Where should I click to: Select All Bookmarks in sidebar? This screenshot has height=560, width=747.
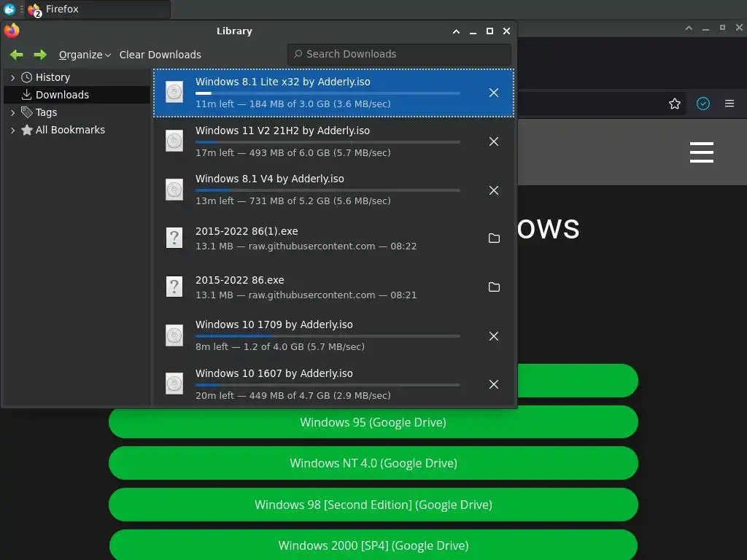69,130
